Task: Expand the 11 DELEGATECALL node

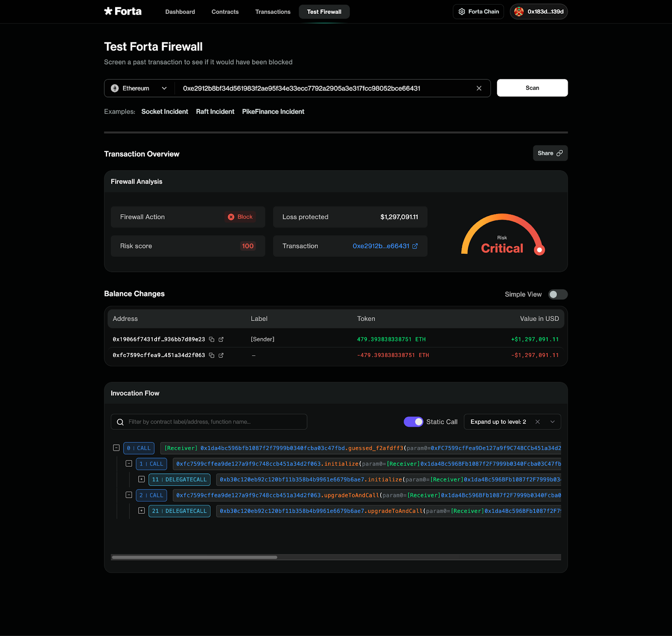Action: pos(142,479)
